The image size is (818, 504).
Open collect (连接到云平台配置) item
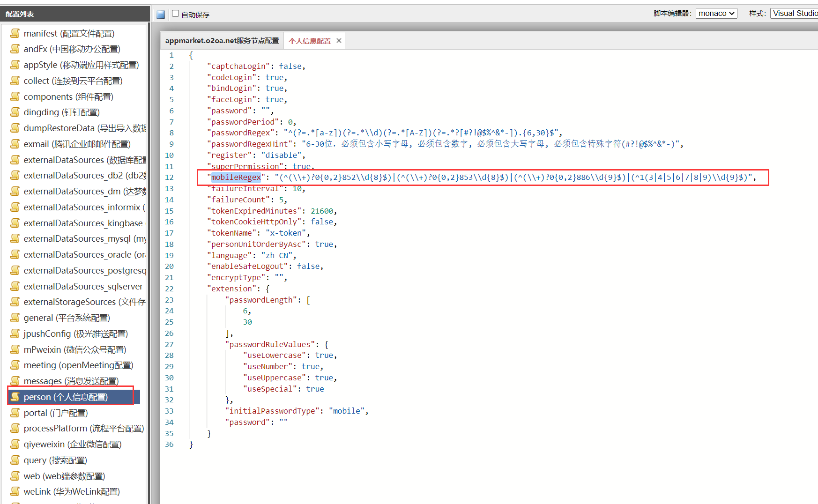point(73,81)
